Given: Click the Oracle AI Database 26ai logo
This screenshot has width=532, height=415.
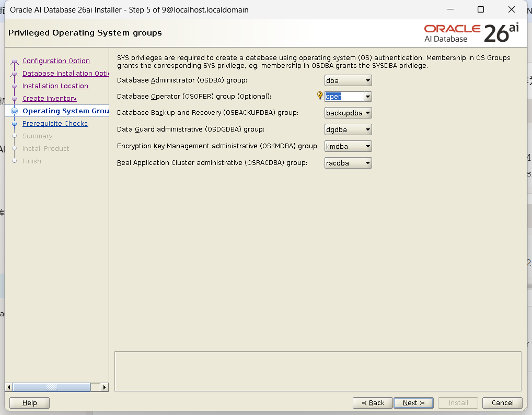Looking at the screenshot, I should click(471, 33).
